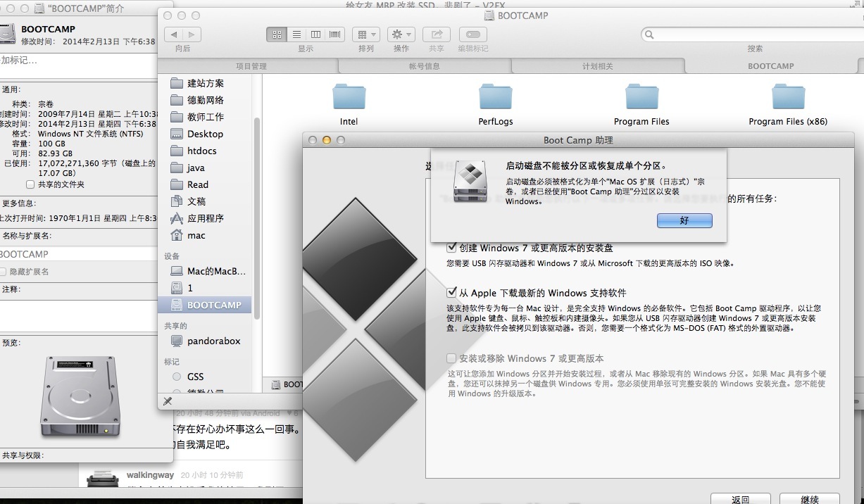Screen dimensions: 864x504
Task: Switch Finder to icon view
Action: (x=277, y=34)
